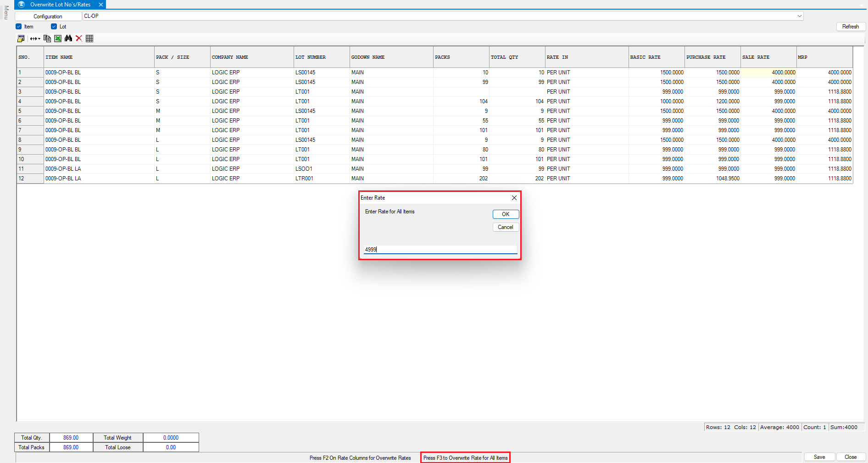The image size is (868, 463).
Task: Open the vertical Menu side panel
Action: pyautogui.click(x=6, y=12)
